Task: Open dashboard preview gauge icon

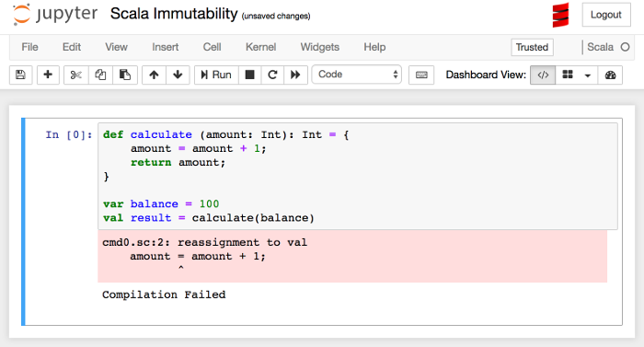Action: (610, 75)
